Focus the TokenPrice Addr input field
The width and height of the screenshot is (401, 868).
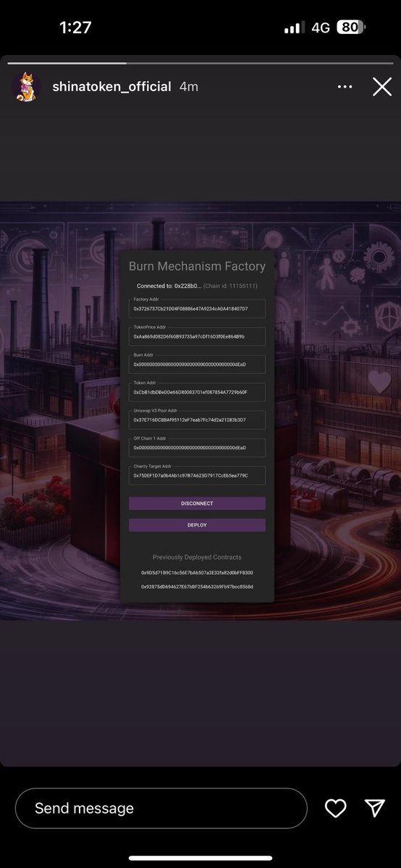[x=197, y=336]
